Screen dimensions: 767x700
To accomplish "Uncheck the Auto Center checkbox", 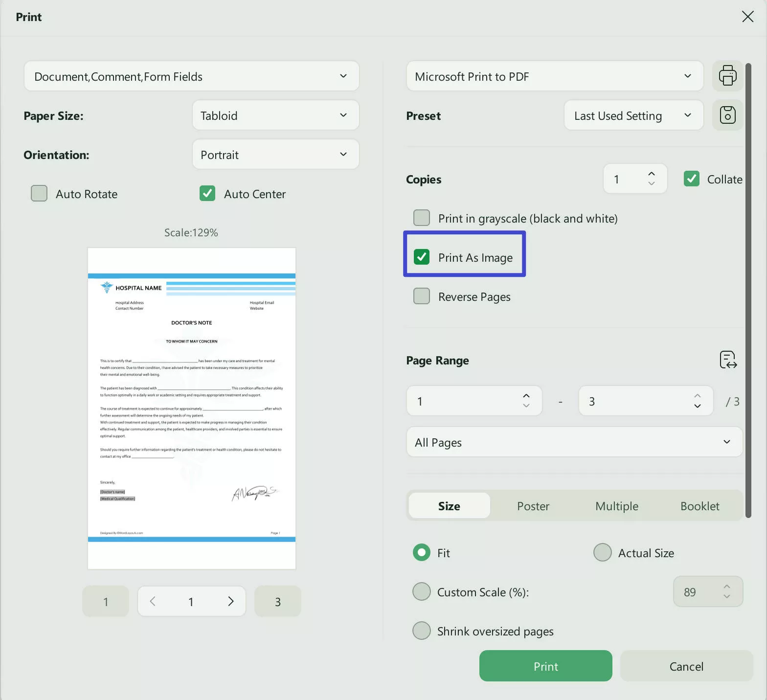I will [x=207, y=193].
